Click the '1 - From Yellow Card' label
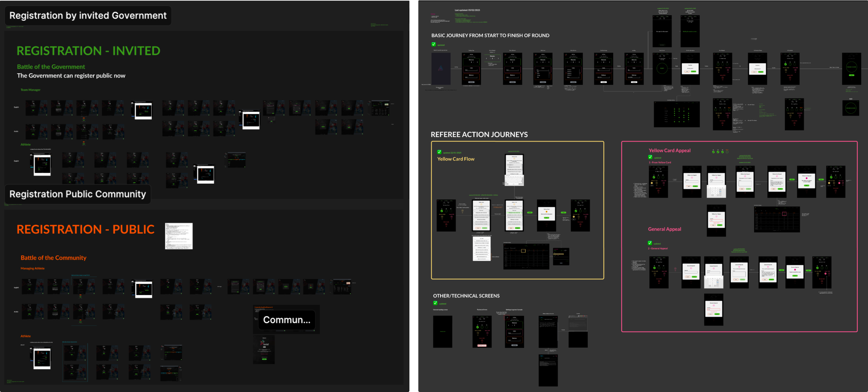The height and width of the screenshot is (392, 868). pos(660,162)
